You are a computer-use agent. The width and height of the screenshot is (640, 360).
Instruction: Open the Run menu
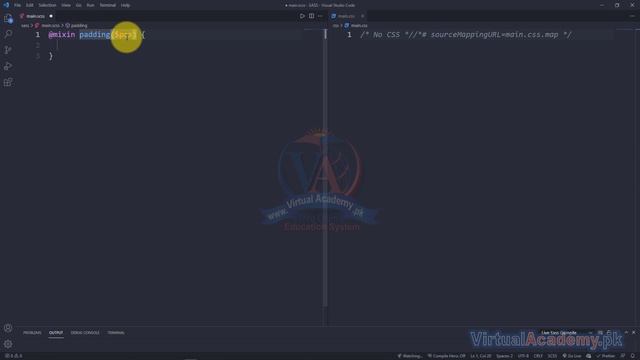tap(90, 5)
